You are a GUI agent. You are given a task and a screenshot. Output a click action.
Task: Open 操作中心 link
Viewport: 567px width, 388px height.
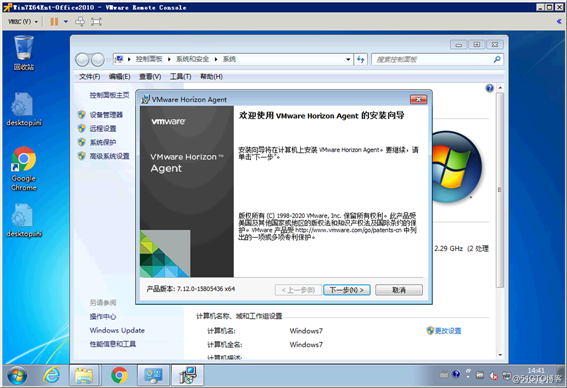pyautogui.click(x=103, y=317)
